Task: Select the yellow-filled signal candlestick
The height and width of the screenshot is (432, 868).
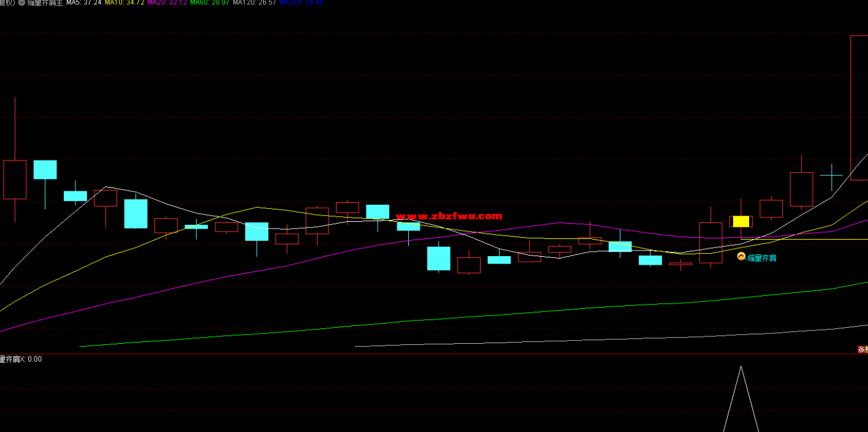Action: coord(741,221)
